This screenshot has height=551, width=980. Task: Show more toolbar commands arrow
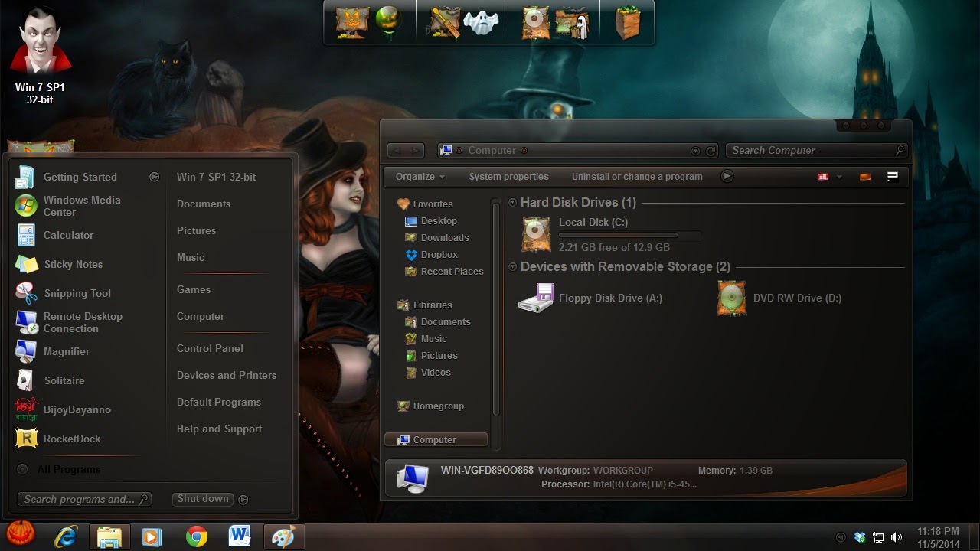point(727,176)
